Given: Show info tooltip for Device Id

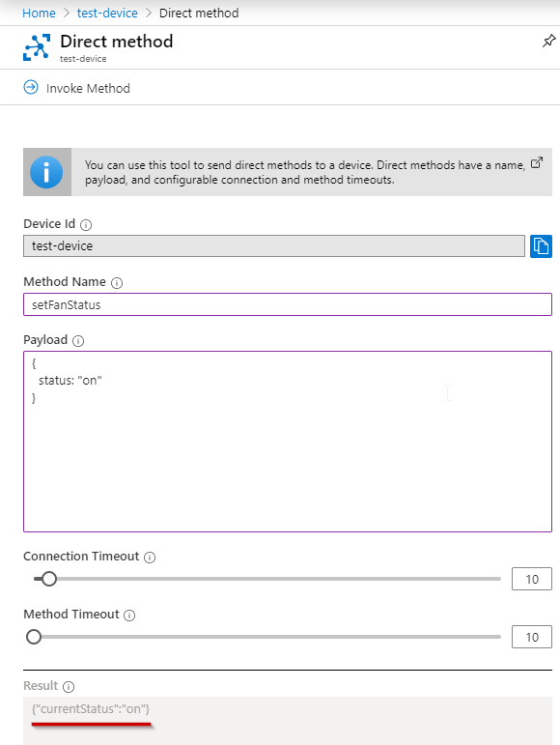Looking at the screenshot, I should tap(86, 225).
